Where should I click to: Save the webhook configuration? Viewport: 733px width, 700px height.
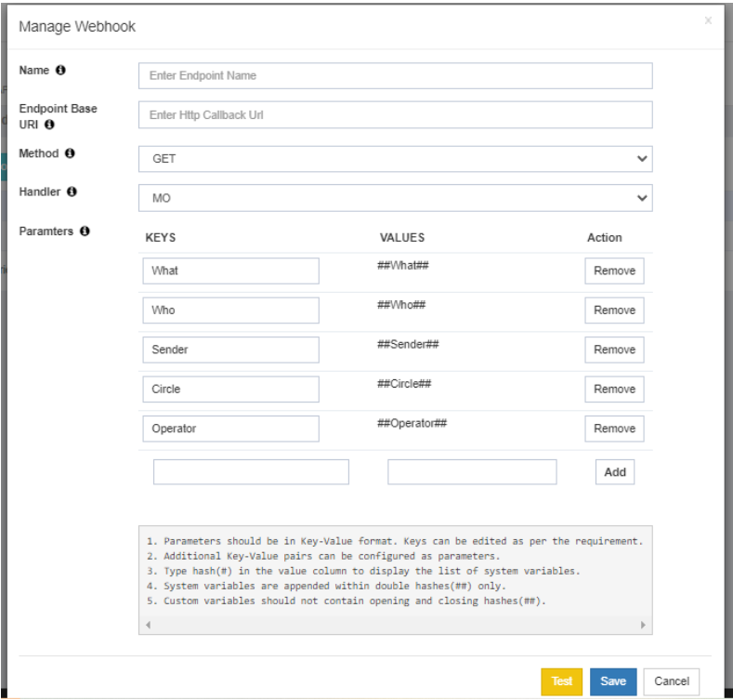613,681
